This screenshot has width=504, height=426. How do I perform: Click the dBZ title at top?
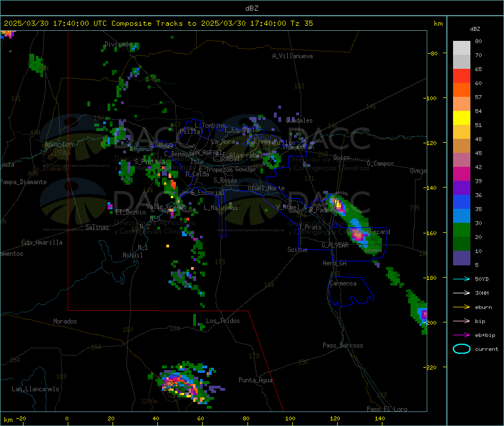pyautogui.click(x=251, y=8)
